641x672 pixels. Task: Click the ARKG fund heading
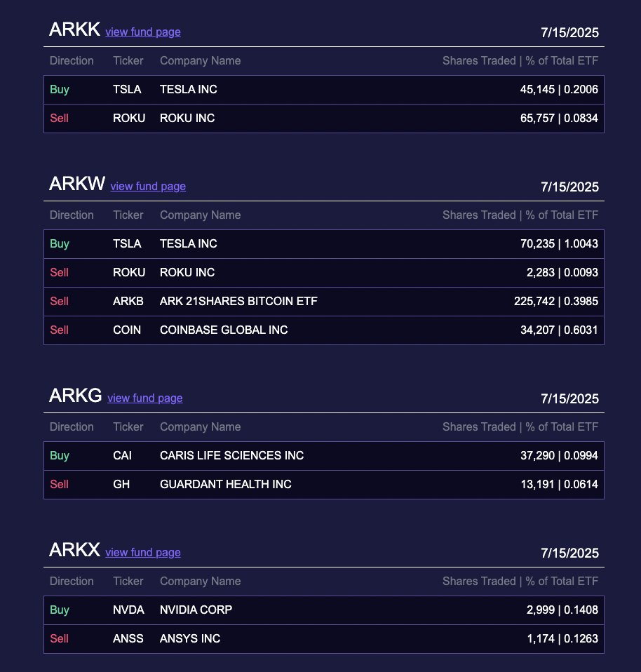point(76,396)
